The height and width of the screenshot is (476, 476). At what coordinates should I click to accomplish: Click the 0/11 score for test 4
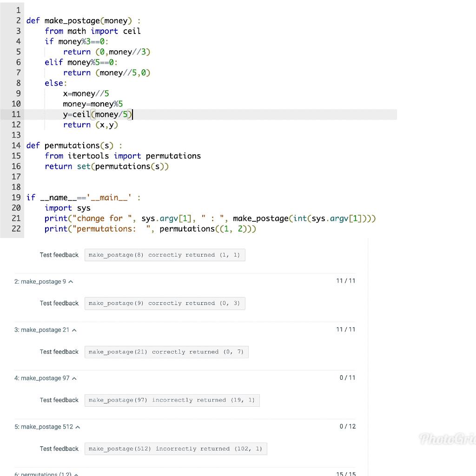348,377
